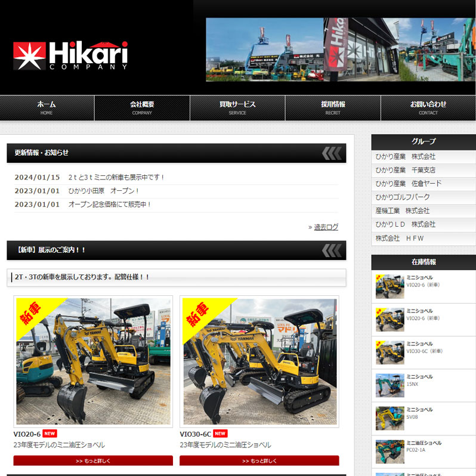Open second VIO20-6（新車） stock thumbnail
Viewport: 476px width, 476px height.
click(x=390, y=319)
